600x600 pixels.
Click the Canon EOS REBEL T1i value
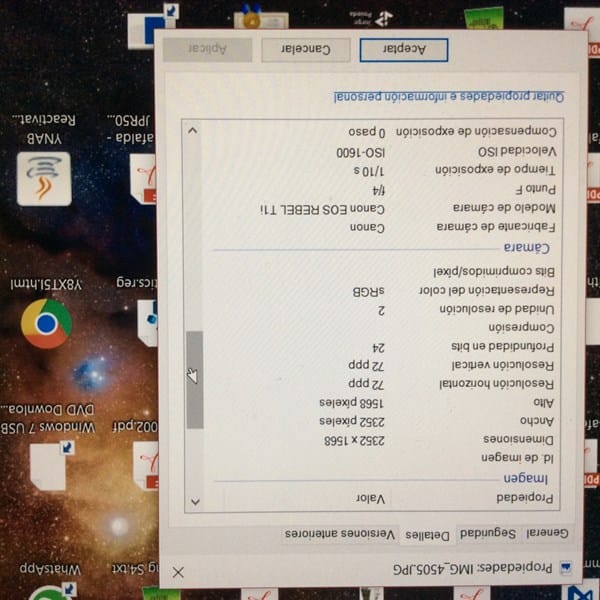click(x=322, y=209)
